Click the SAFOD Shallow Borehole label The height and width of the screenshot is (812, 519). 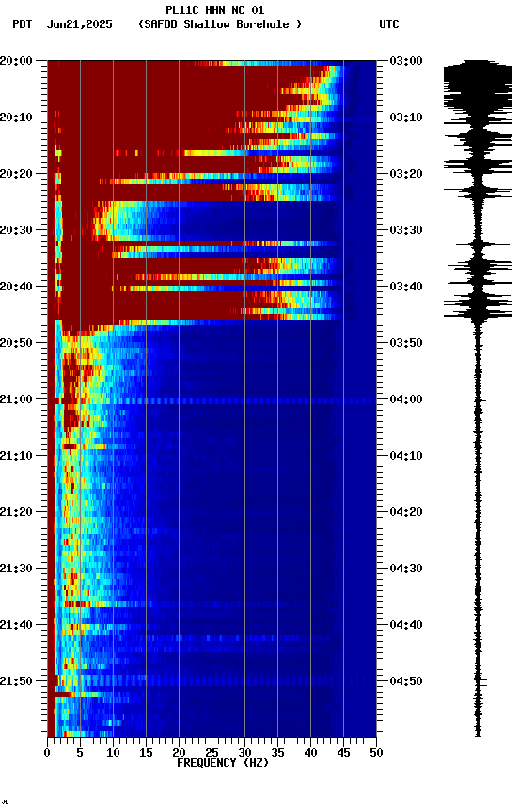(x=220, y=24)
